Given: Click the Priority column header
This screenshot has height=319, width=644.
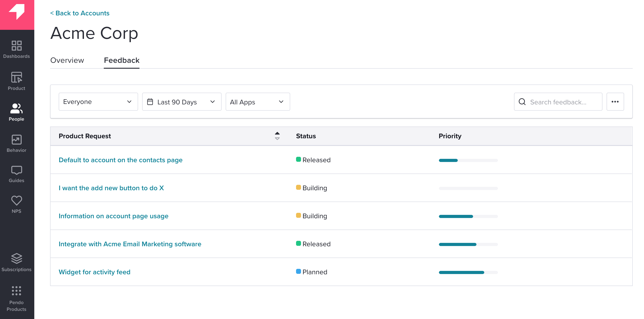Looking at the screenshot, I should click(x=450, y=136).
